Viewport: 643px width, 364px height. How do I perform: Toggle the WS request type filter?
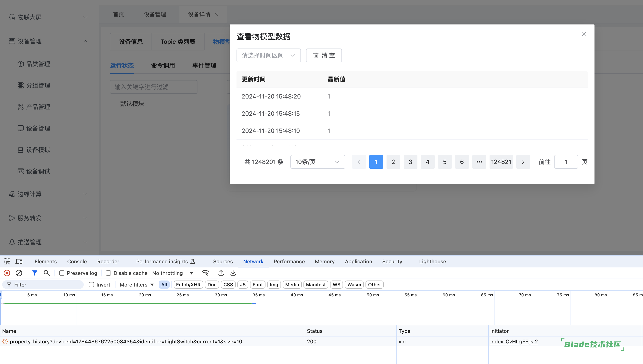[337, 285]
